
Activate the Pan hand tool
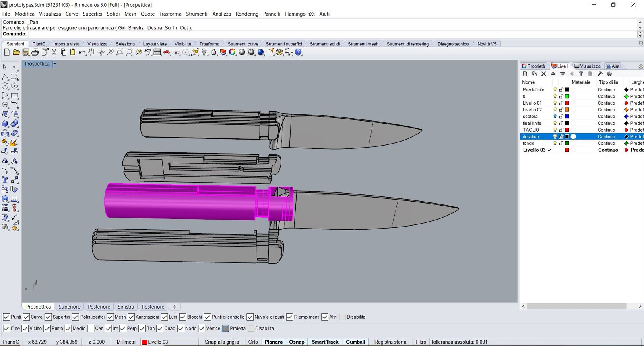coord(91,52)
